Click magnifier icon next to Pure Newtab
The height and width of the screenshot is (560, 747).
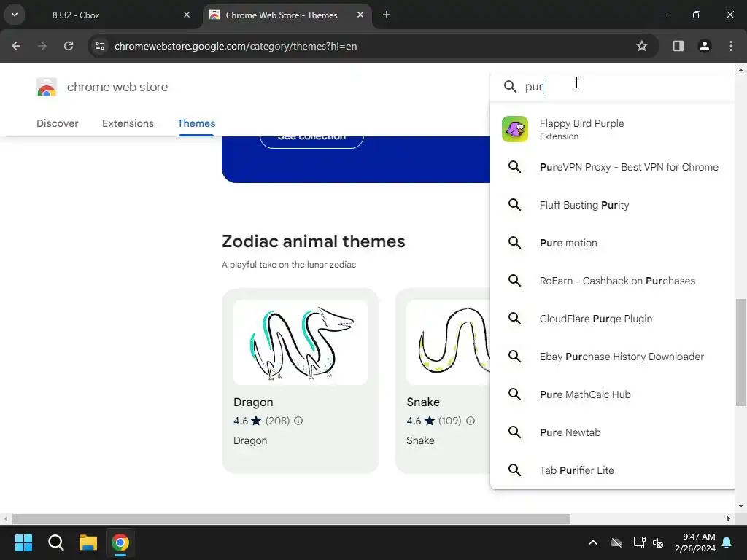(x=514, y=432)
